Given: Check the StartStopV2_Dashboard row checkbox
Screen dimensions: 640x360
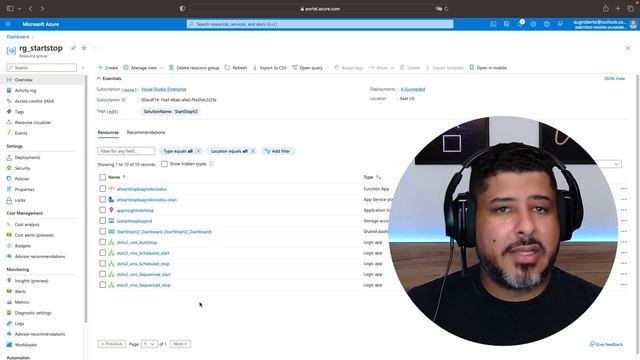Looking at the screenshot, I should coord(102,231).
